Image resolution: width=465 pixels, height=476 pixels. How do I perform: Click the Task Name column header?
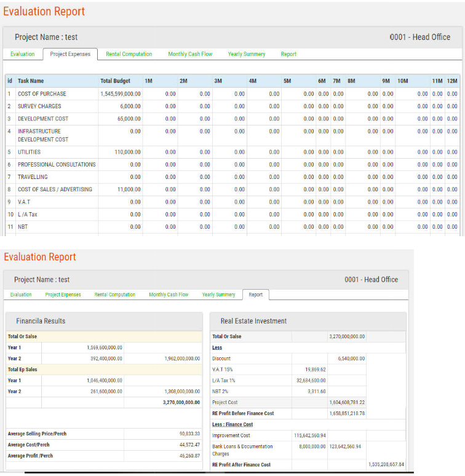(x=31, y=81)
